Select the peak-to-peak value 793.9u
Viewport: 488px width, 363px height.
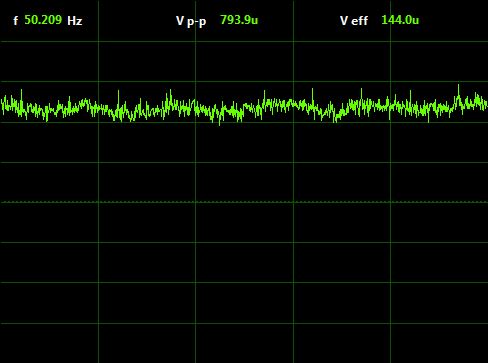[239, 20]
